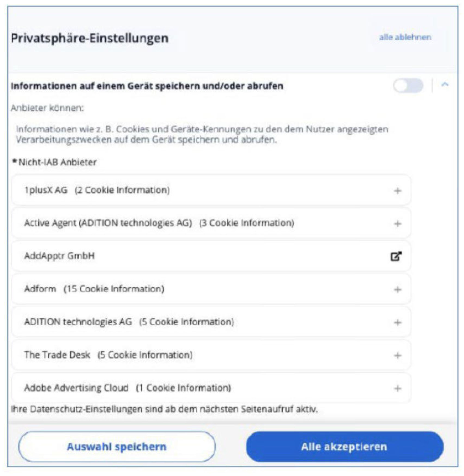464x476 pixels.
Task: Expand ADITION technologies AG 5 cookie row
Action: coord(129,322)
